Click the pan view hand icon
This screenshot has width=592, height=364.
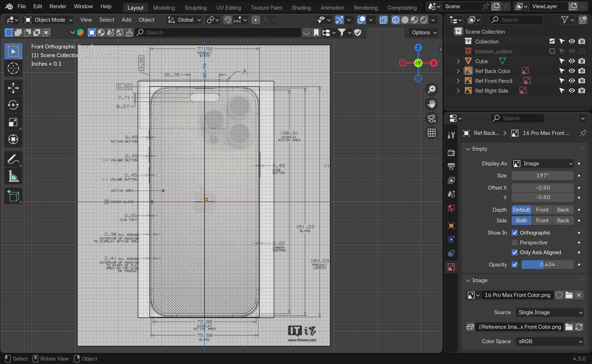[432, 103]
